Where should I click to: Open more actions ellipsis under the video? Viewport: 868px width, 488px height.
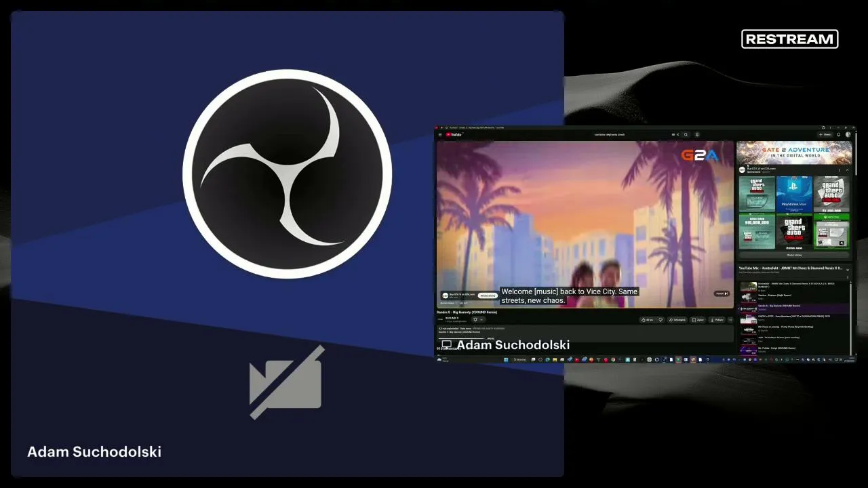731,319
